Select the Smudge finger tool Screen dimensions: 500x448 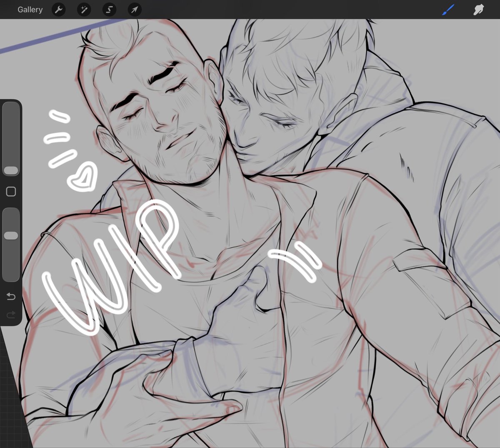tap(478, 10)
